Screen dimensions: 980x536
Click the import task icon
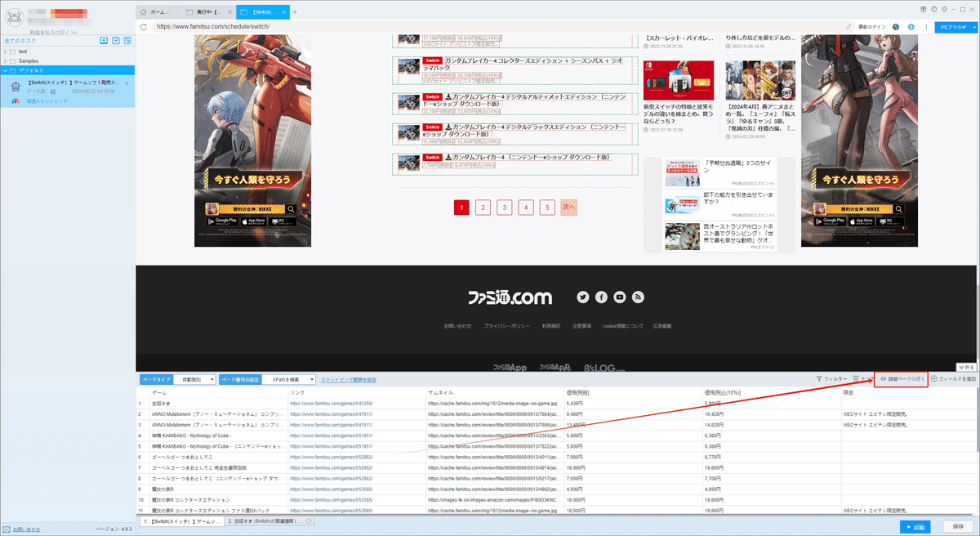click(104, 41)
